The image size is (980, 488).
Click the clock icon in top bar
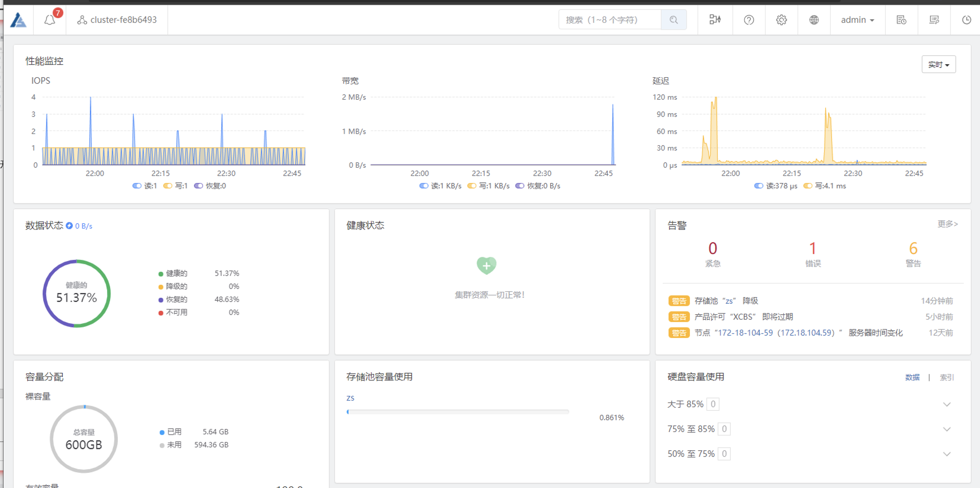[x=967, y=20]
